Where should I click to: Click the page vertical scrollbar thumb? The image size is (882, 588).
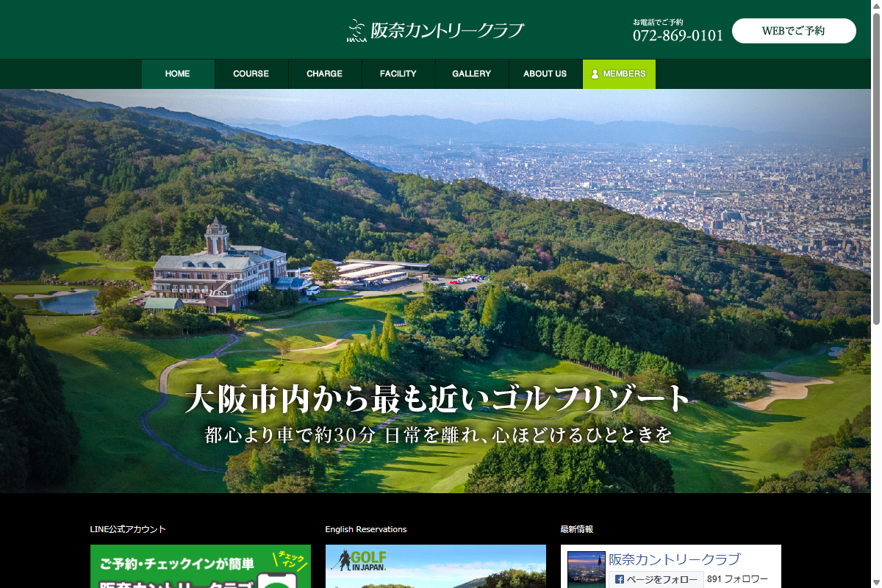(876, 168)
